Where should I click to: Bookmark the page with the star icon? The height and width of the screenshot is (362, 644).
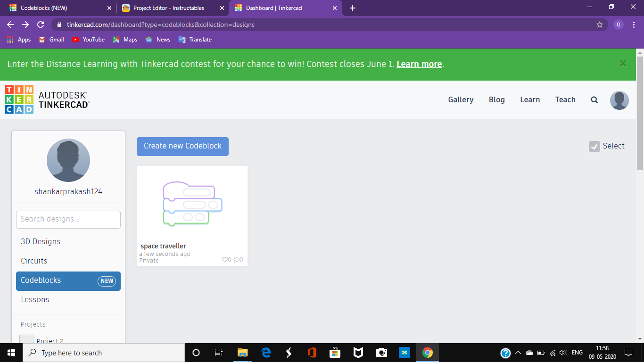[599, 24]
